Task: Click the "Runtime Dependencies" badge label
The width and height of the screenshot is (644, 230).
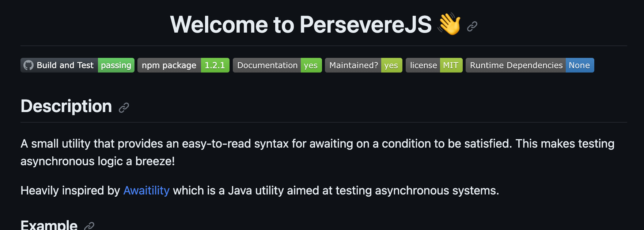Action: point(516,65)
